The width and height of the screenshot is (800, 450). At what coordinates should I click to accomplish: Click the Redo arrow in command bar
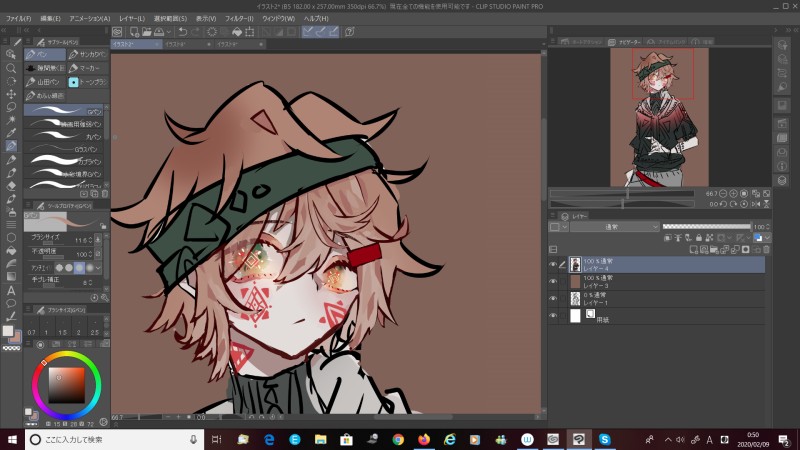[195, 32]
